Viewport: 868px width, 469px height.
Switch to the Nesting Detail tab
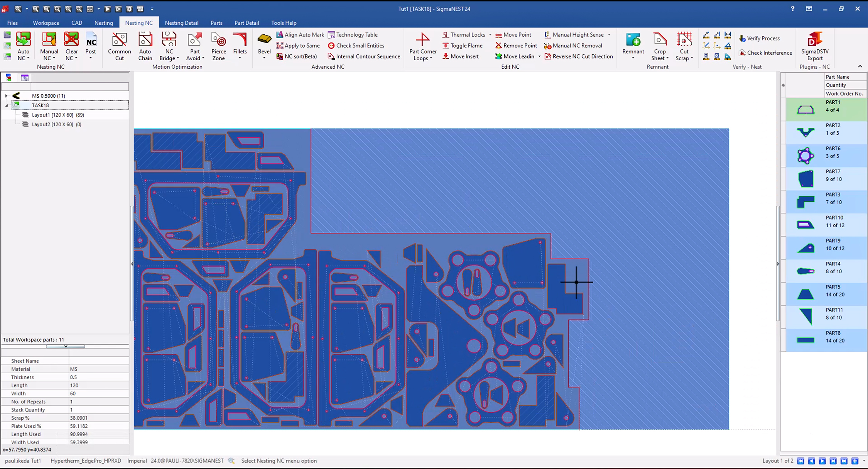click(x=181, y=23)
